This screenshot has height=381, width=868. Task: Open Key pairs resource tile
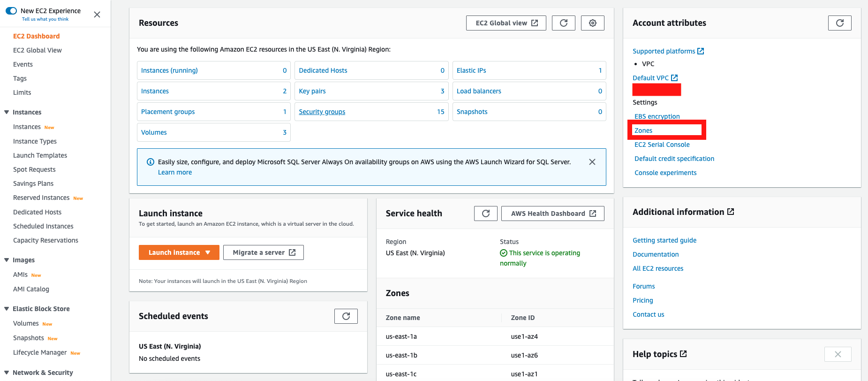(371, 91)
